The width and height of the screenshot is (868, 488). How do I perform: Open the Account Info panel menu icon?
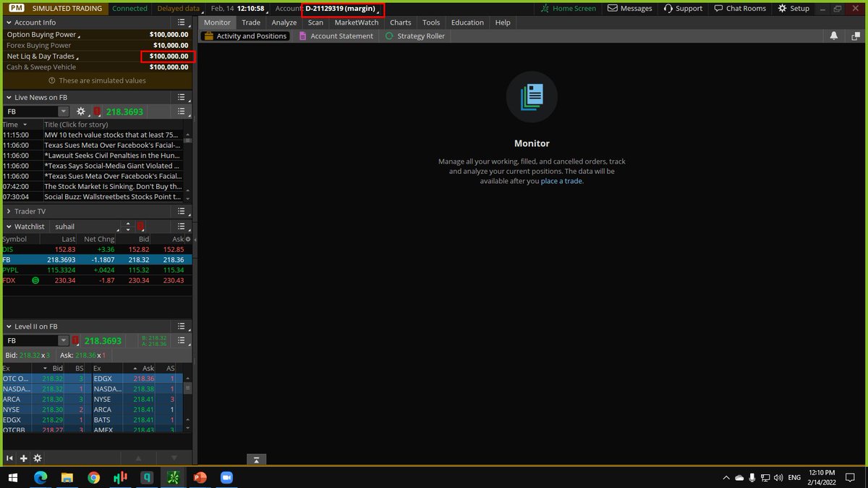[182, 22]
